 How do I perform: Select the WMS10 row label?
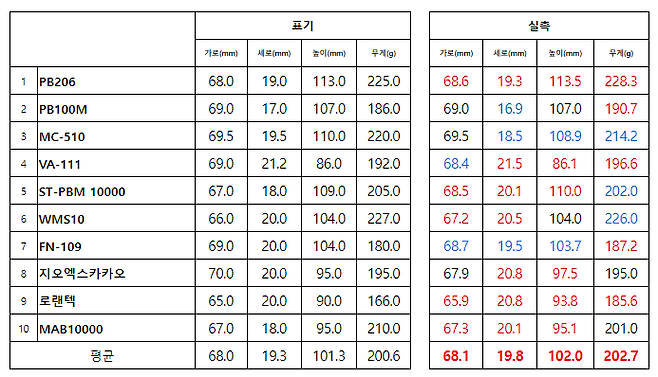116,218
